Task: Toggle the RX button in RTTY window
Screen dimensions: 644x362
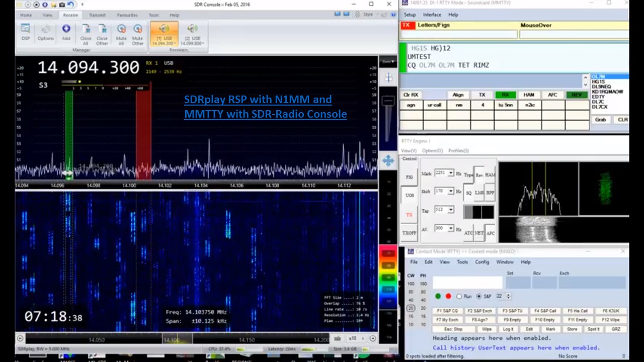Action: (506, 95)
